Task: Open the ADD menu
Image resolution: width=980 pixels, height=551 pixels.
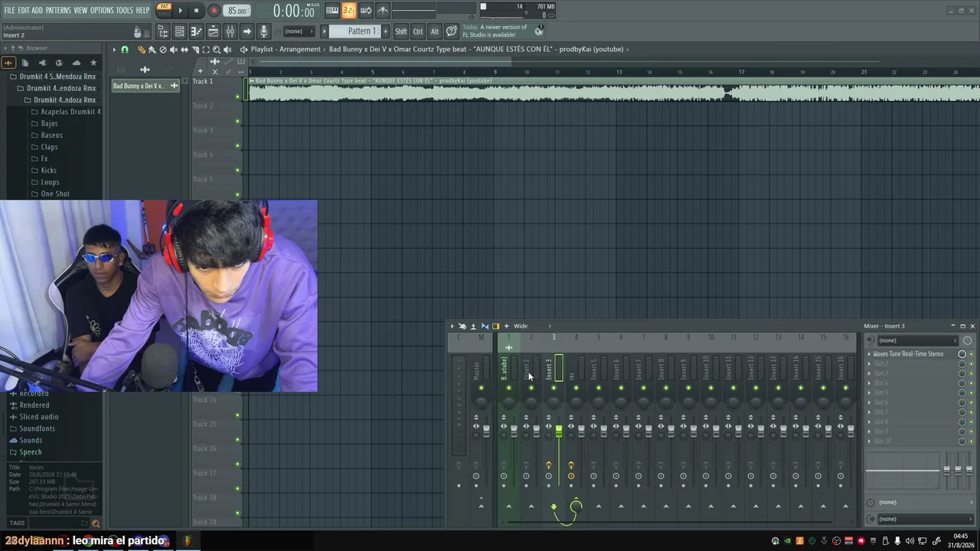Action: [38, 11]
